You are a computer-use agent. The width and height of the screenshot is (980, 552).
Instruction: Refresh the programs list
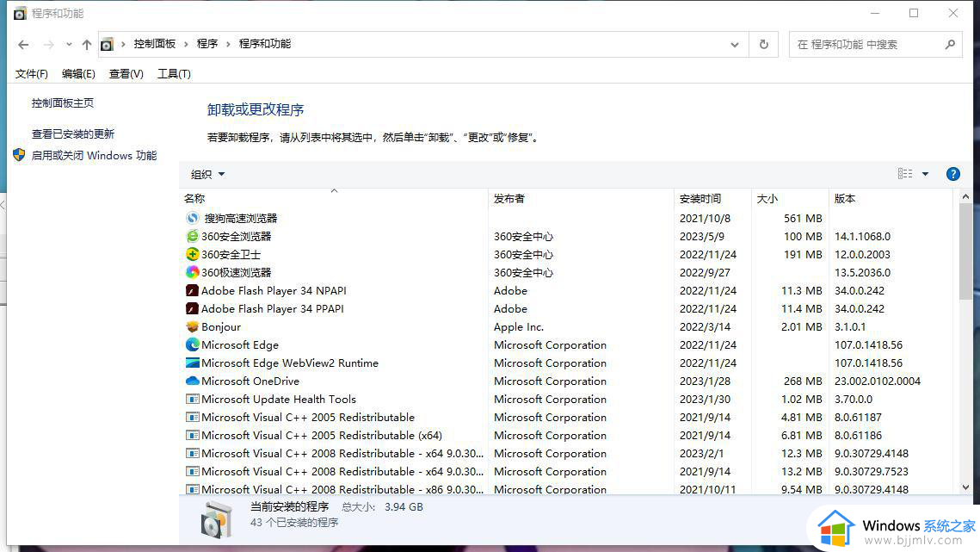click(x=763, y=45)
